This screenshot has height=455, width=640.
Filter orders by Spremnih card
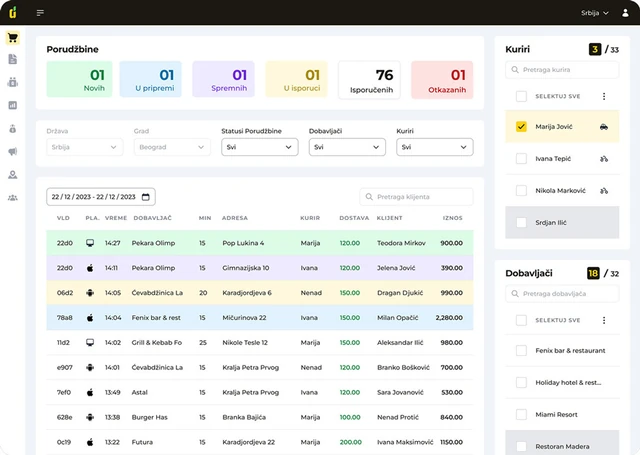223,79
